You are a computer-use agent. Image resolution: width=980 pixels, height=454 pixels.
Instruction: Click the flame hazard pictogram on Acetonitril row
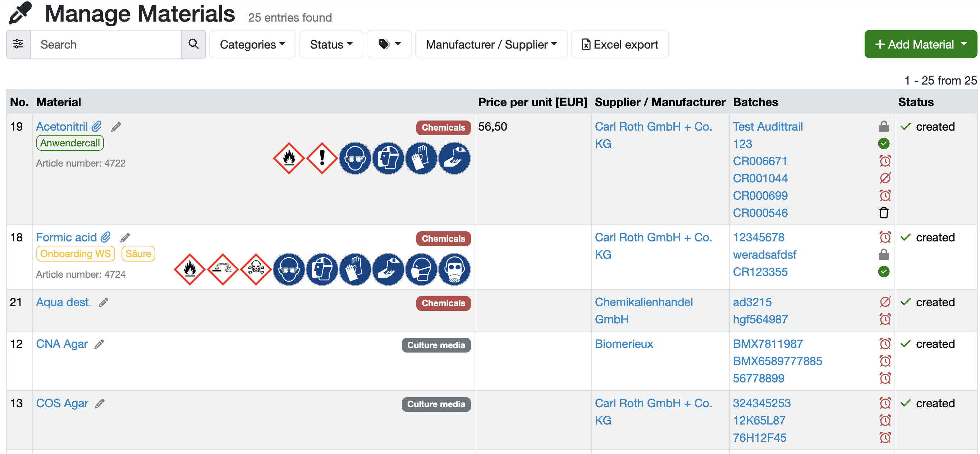(289, 158)
